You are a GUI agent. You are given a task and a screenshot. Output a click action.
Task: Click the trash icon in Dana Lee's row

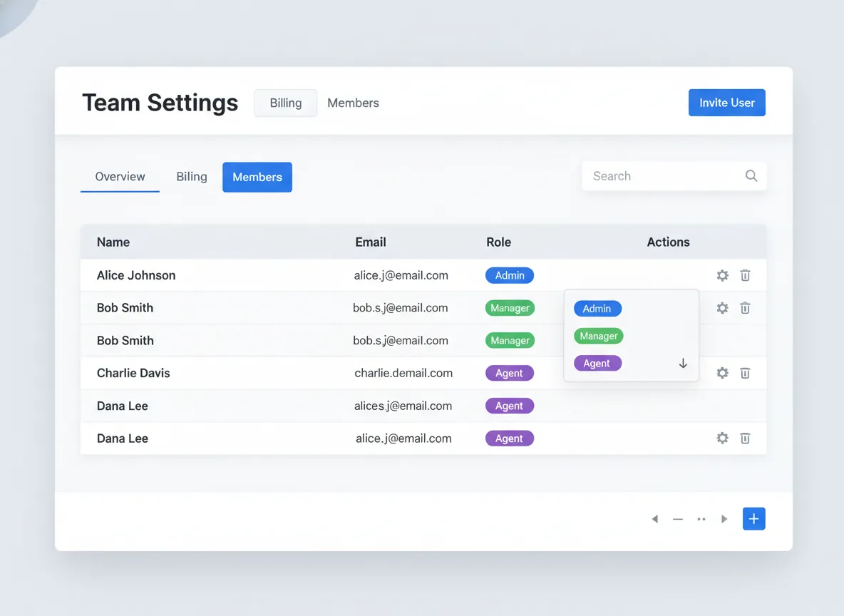click(x=745, y=438)
